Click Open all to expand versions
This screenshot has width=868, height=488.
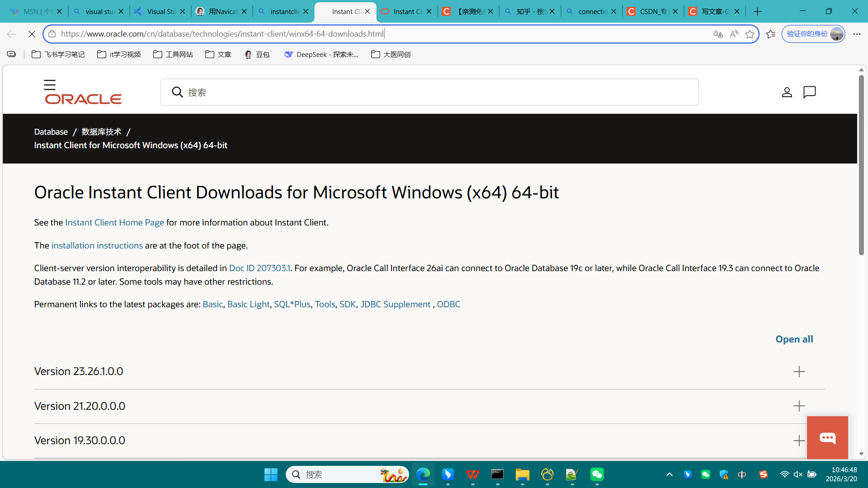click(x=794, y=339)
